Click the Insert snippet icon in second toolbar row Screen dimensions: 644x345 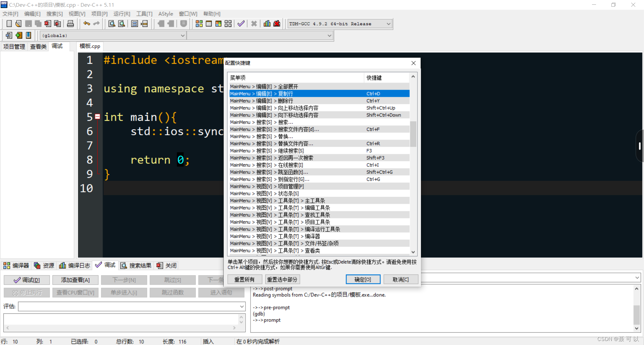click(9, 35)
